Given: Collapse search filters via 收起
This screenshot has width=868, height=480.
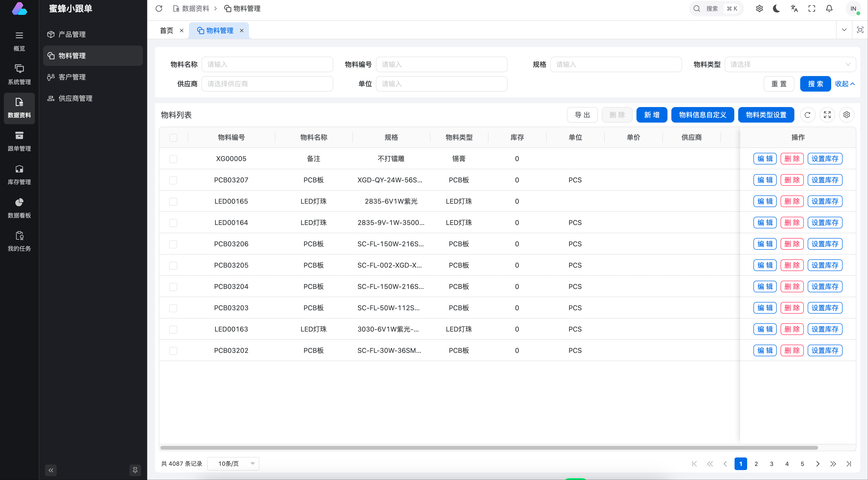Looking at the screenshot, I should tap(845, 84).
